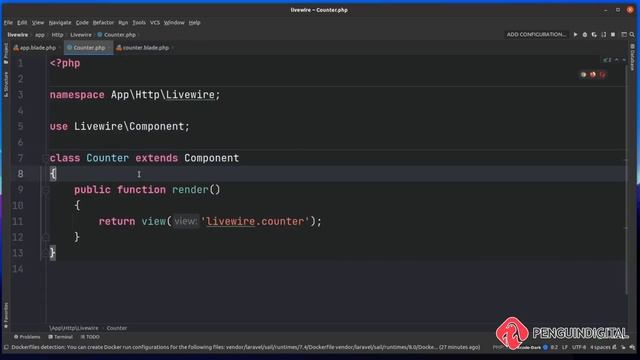Screen dimensions: 640x360
Task: Click the Http breadcrumb in navigation bar
Action: click(57, 35)
